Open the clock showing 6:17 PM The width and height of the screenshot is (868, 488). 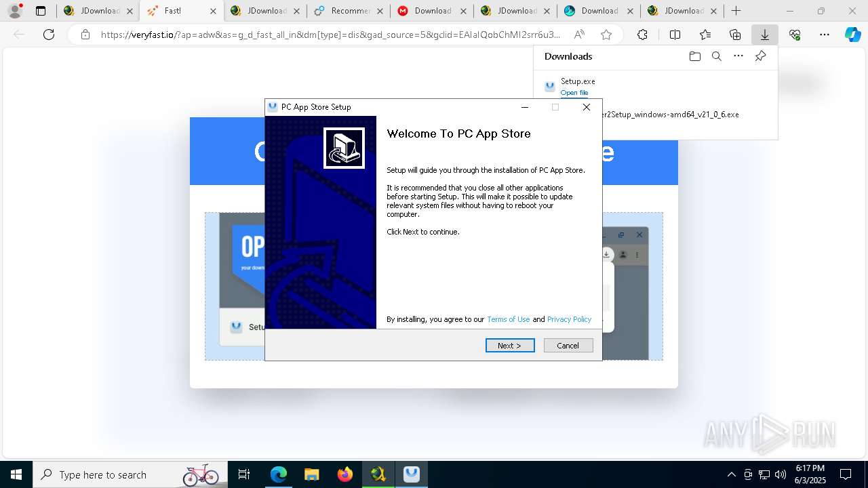click(x=810, y=474)
